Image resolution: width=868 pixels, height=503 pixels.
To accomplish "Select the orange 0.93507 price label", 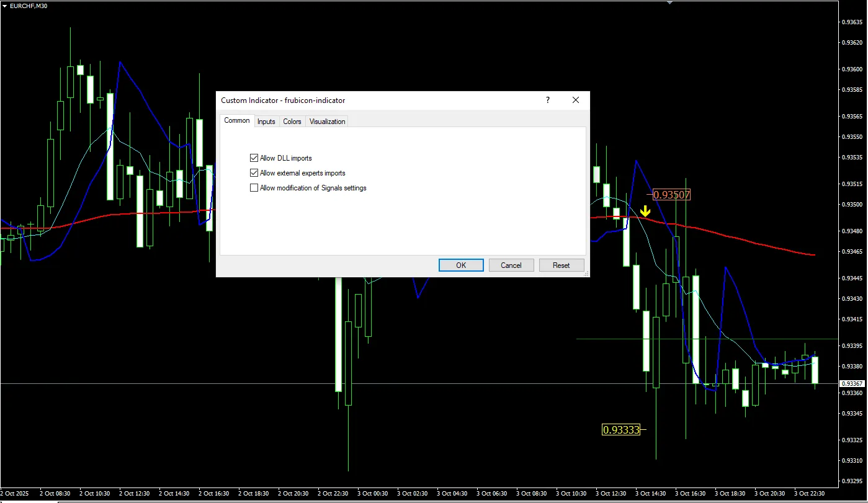I will [x=672, y=195].
